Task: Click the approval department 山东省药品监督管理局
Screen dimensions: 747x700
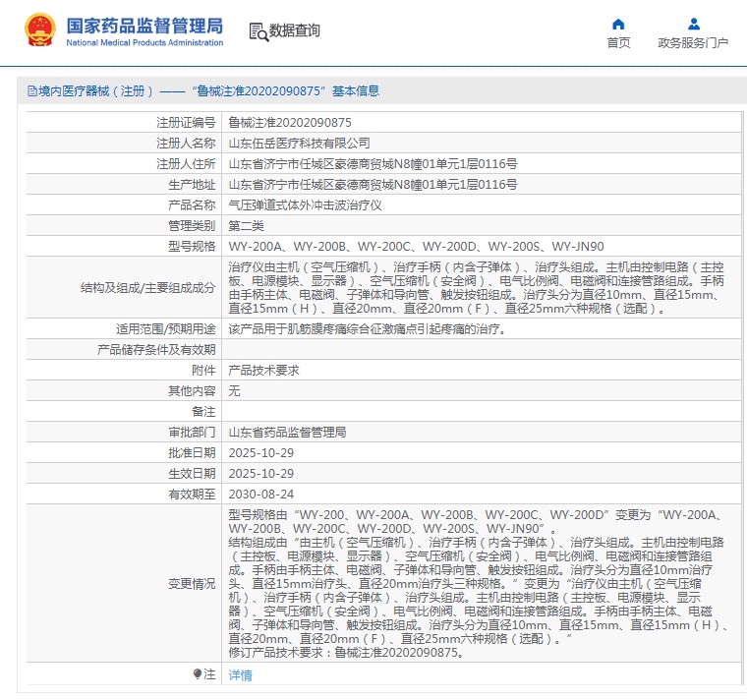Action: point(287,433)
